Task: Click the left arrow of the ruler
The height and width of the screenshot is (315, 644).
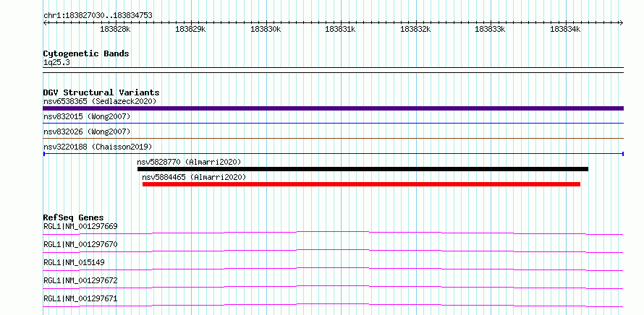Action: [x=45, y=23]
